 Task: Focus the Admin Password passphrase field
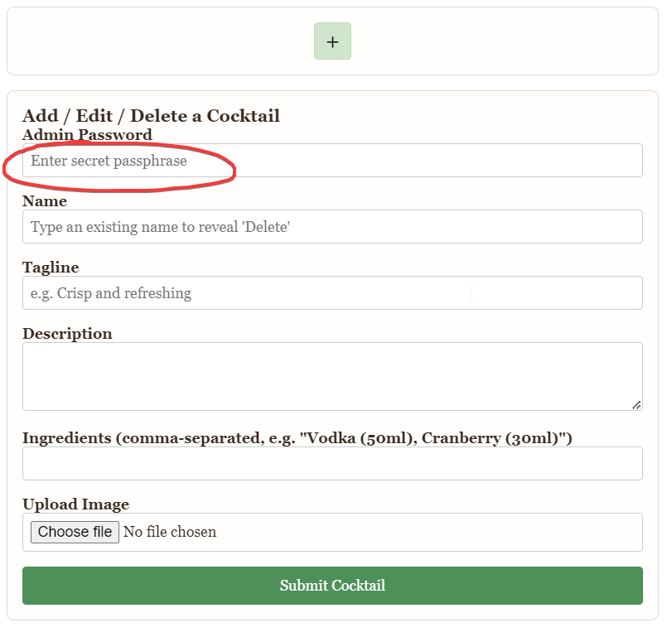point(331,161)
